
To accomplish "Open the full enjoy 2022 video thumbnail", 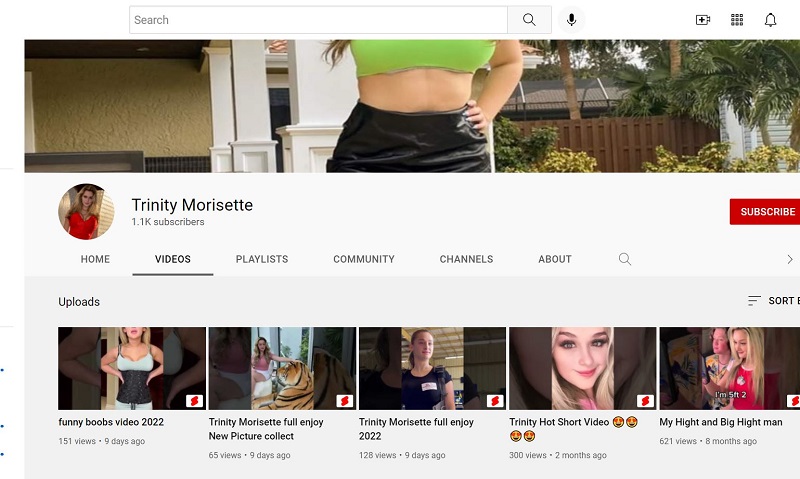I will tap(432, 368).
